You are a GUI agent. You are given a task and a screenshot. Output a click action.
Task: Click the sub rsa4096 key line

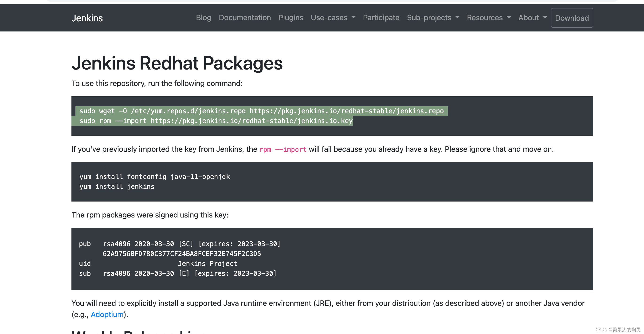[x=178, y=273]
